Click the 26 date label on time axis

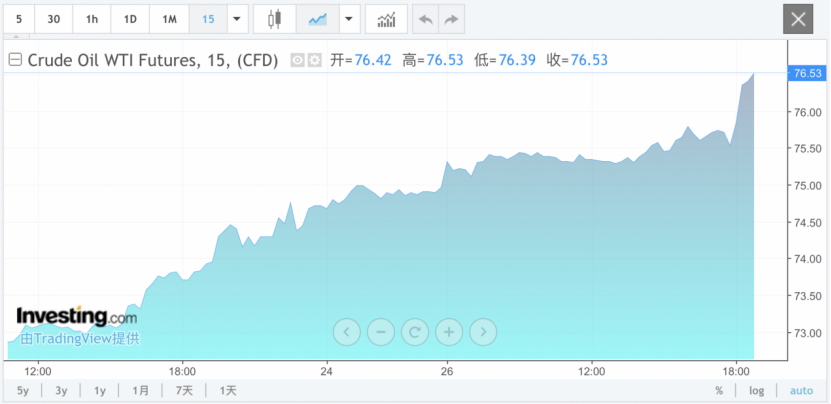tap(447, 371)
